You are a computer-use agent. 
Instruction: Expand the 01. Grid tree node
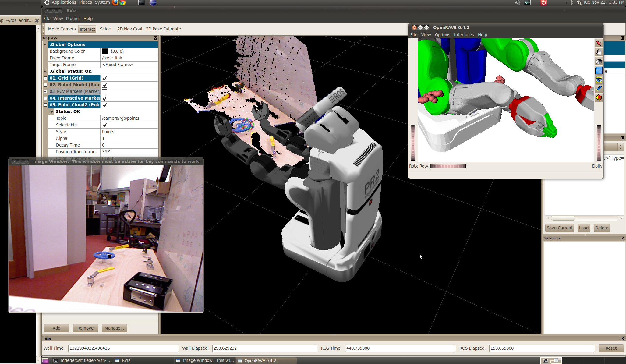pos(45,78)
